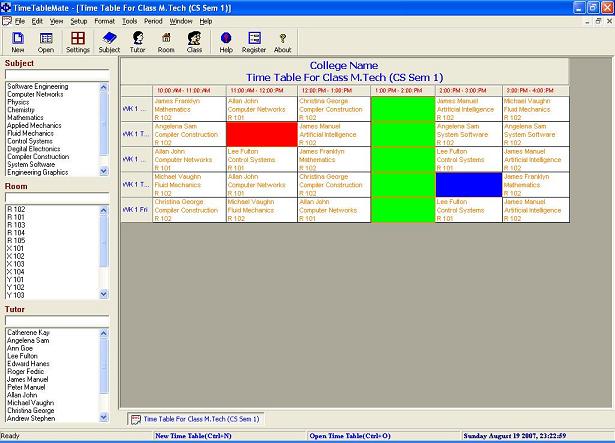Open the Period menu

[x=153, y=20]
